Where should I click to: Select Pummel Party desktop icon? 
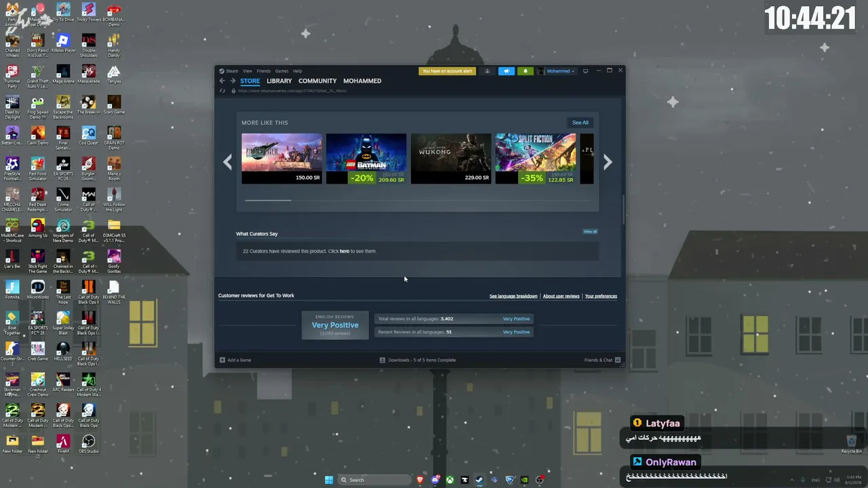(x=12, y=75)
